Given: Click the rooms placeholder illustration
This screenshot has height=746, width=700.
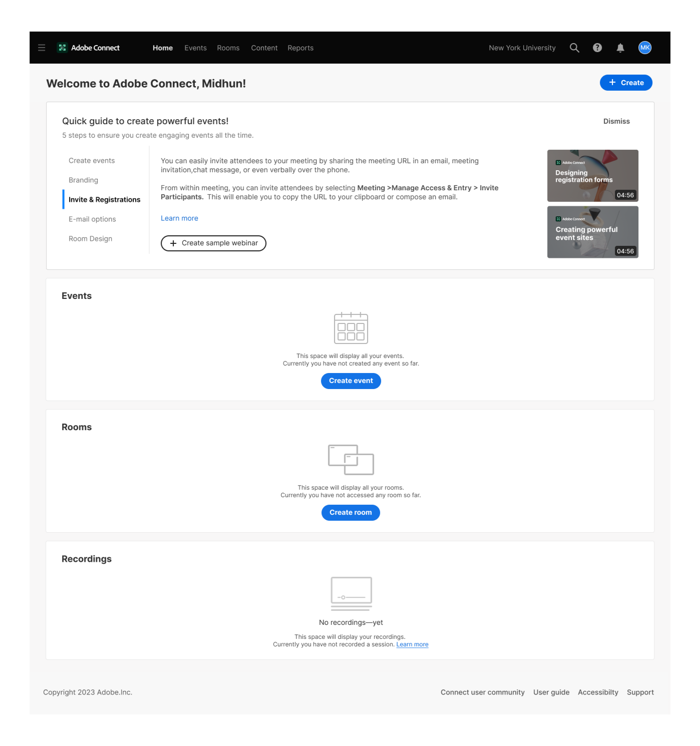Looking at the screenshot, I should click(x=351, y=460).
